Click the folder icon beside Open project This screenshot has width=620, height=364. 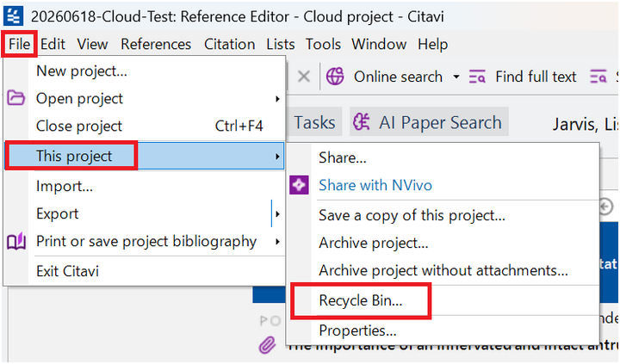pyautogui.click(x=15, y=98)
